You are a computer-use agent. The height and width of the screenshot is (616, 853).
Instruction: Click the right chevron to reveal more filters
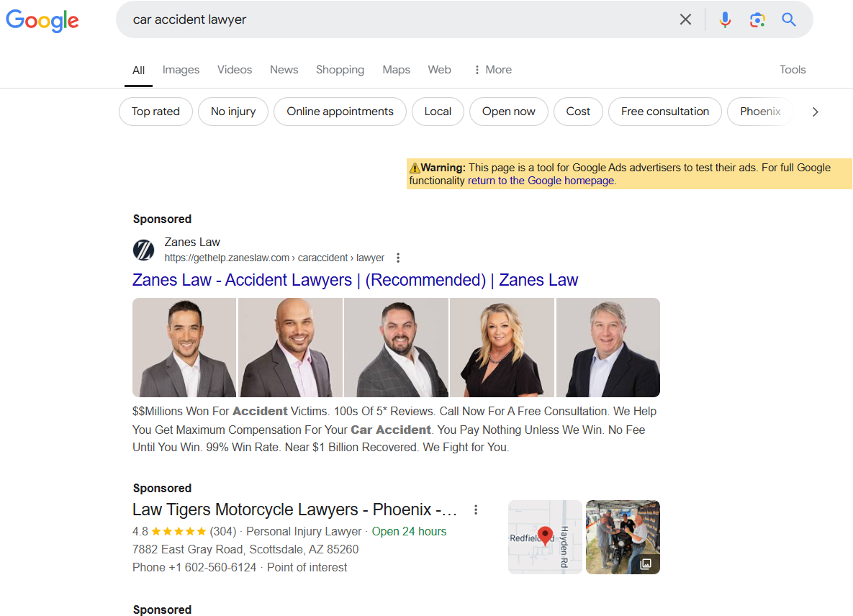(x=815, y=112)
